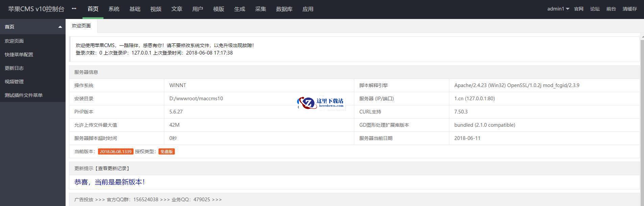Open the 文章 top menu

[177, 9]
